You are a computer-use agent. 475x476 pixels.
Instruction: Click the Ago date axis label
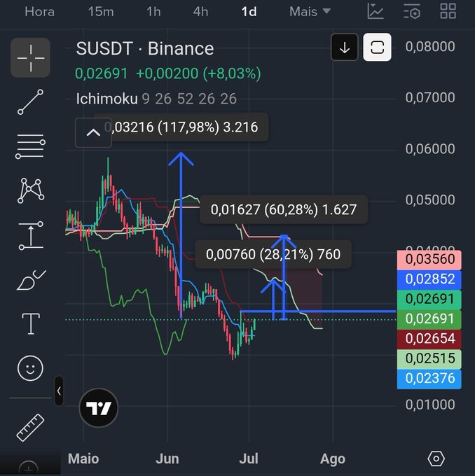coord(333,459)
